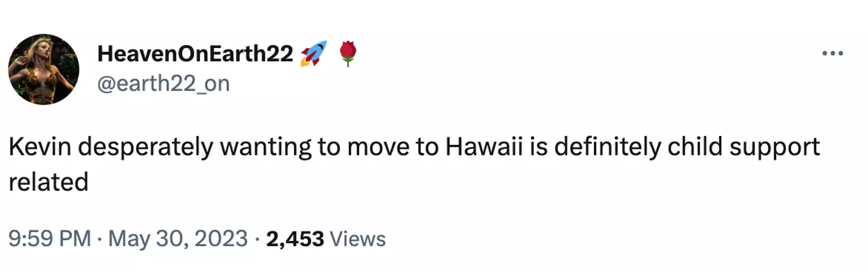Click the rose emoji beside the username
The width and height of the screenshot is (868, 272).
pyautogui.click(x=348, y=54)
